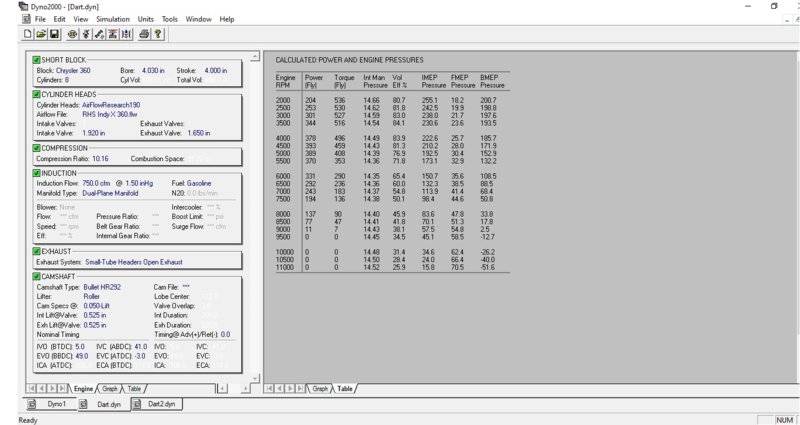Toggle the SHORT BLOCK checkbox

pos(37,62)
